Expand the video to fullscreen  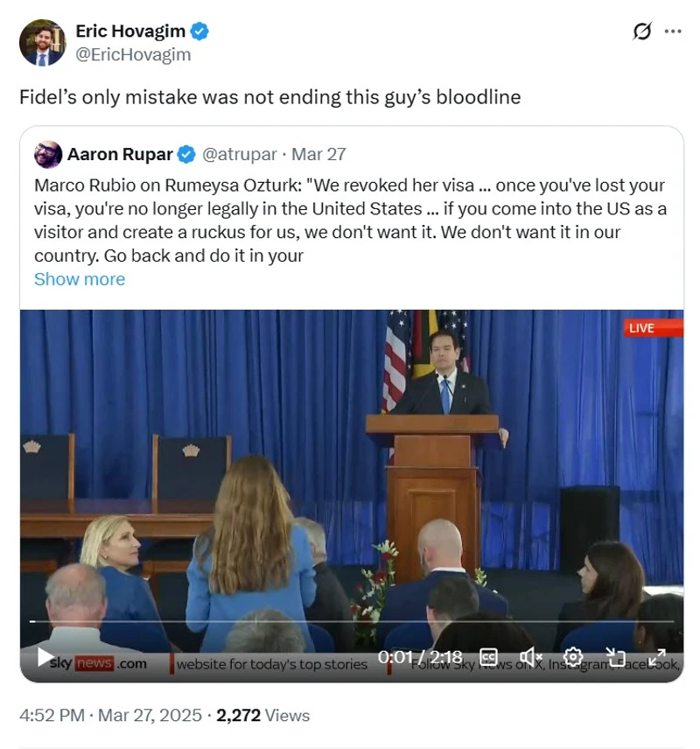[x=656, y=657]
